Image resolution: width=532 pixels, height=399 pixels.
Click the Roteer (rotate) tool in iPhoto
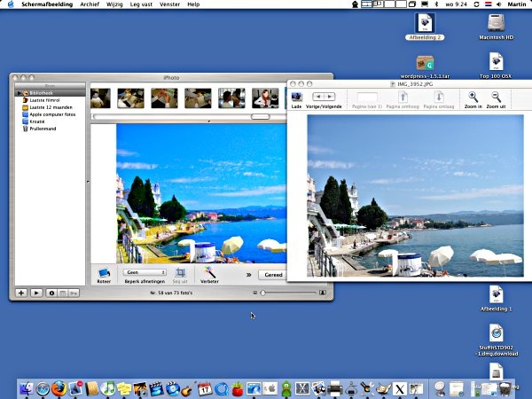point(104,275)
